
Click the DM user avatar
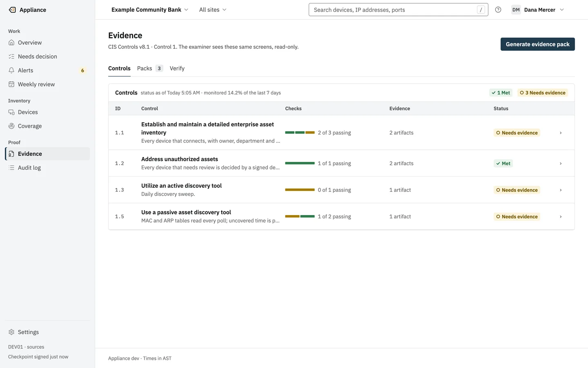click(x=516, y=10)
